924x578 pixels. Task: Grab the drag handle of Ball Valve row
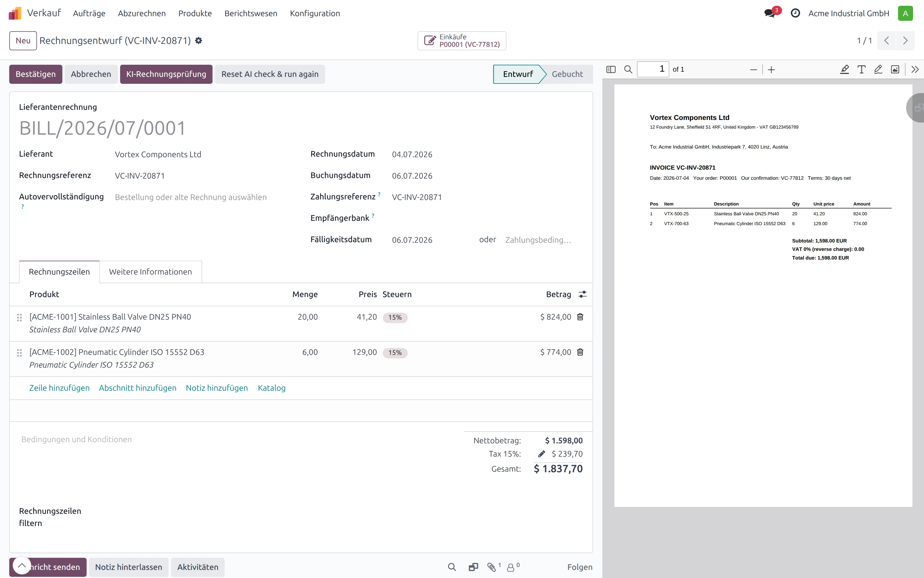click(x=19, y=318)
